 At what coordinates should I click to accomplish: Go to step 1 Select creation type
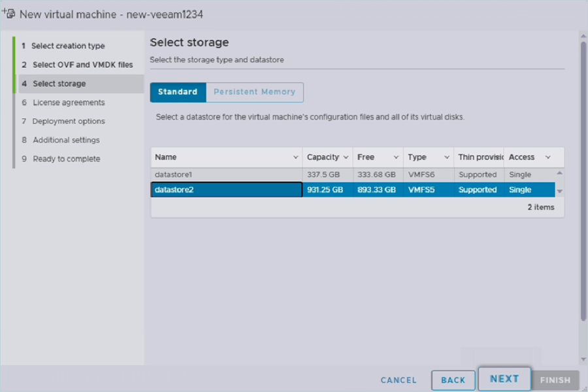click(x=68, y=46)
